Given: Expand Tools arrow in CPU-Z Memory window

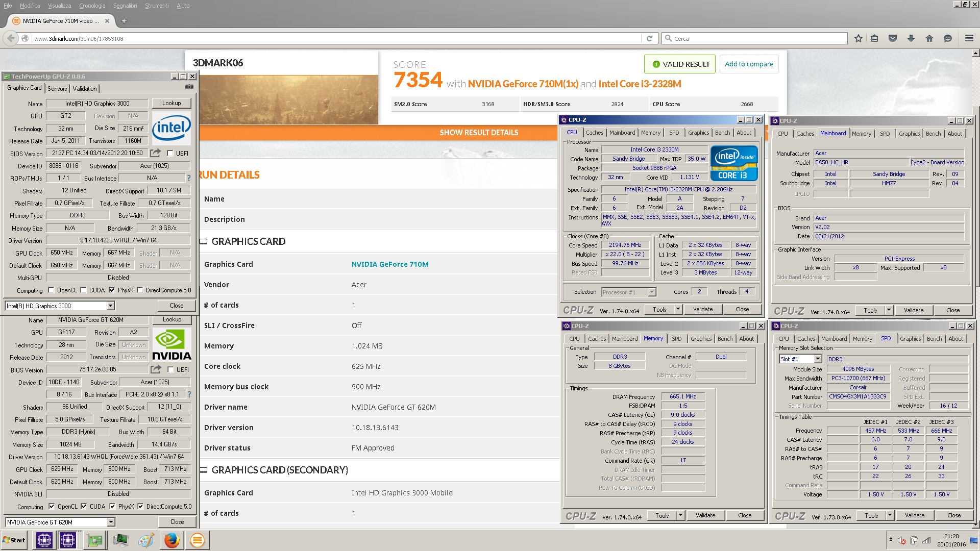Looking at the screenshot, I should pos(680,515).
